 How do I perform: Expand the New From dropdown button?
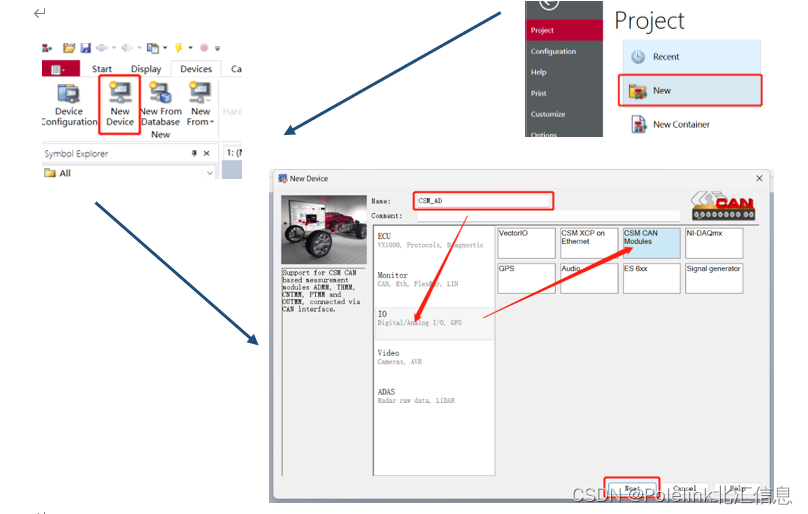tap(200, 105)
